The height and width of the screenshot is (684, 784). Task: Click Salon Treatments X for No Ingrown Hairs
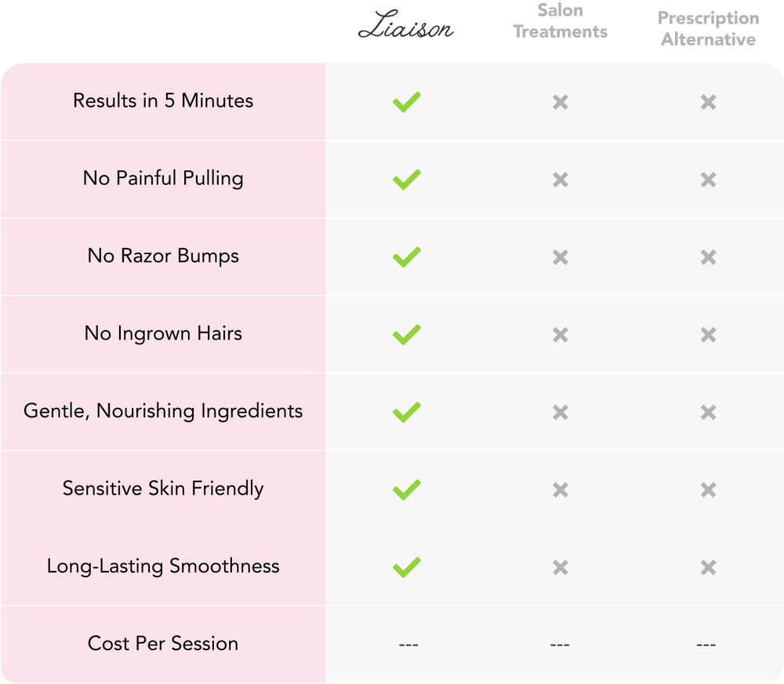(560, 335)
